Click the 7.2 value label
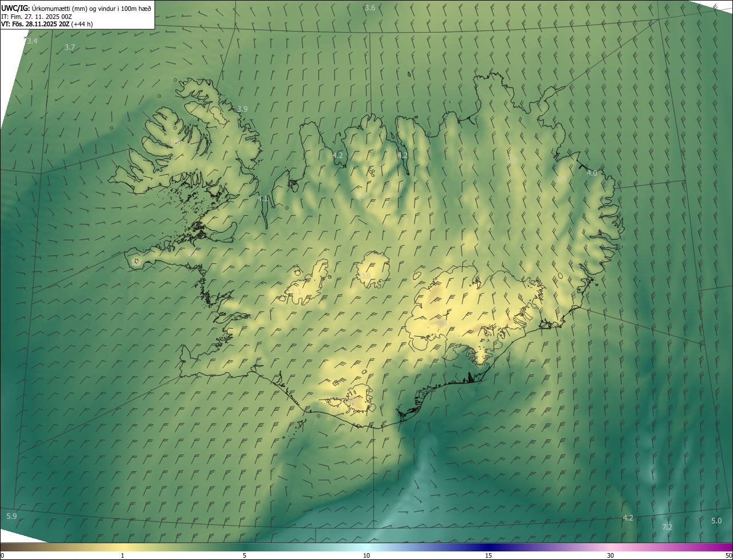The height and width of the screenshot is (560, 733). tap(667, 527)
